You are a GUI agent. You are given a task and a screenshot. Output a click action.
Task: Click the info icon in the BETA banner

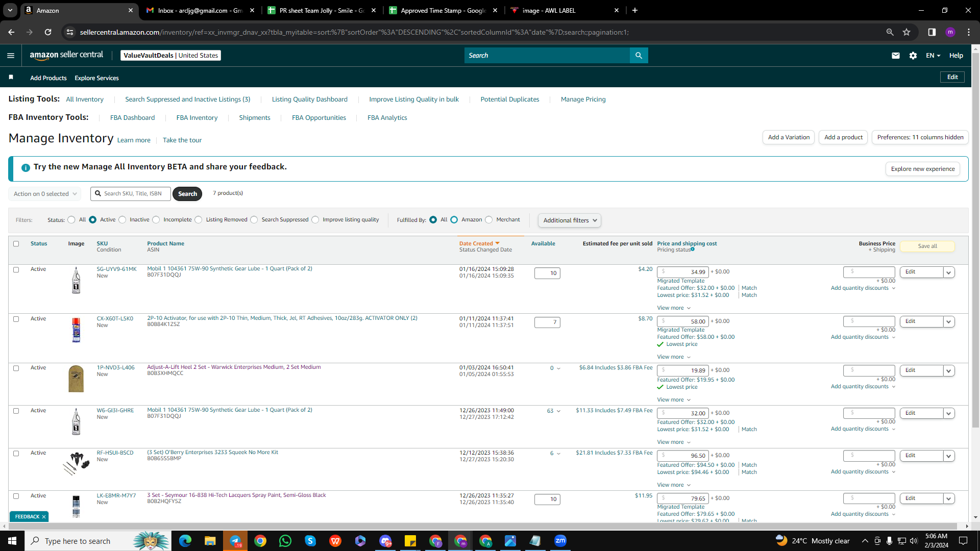[x=26, y=167]
